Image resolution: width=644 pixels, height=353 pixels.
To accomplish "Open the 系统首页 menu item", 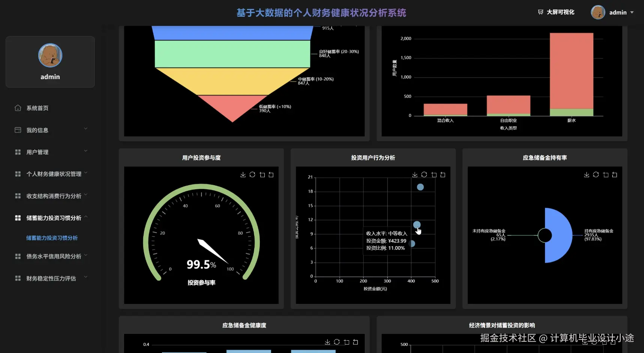I will [37, 108].
